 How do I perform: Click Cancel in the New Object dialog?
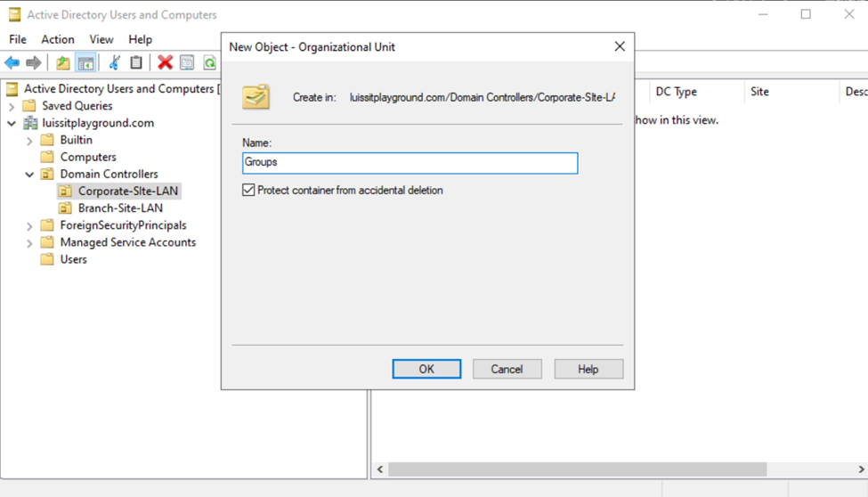(x=507, y=369)
